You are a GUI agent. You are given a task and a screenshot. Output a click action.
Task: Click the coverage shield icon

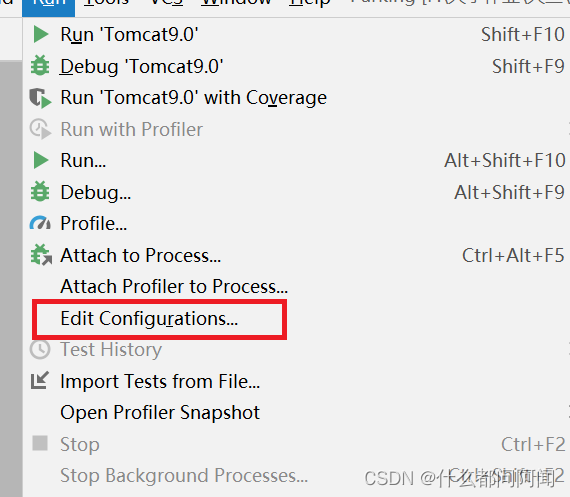40,98
